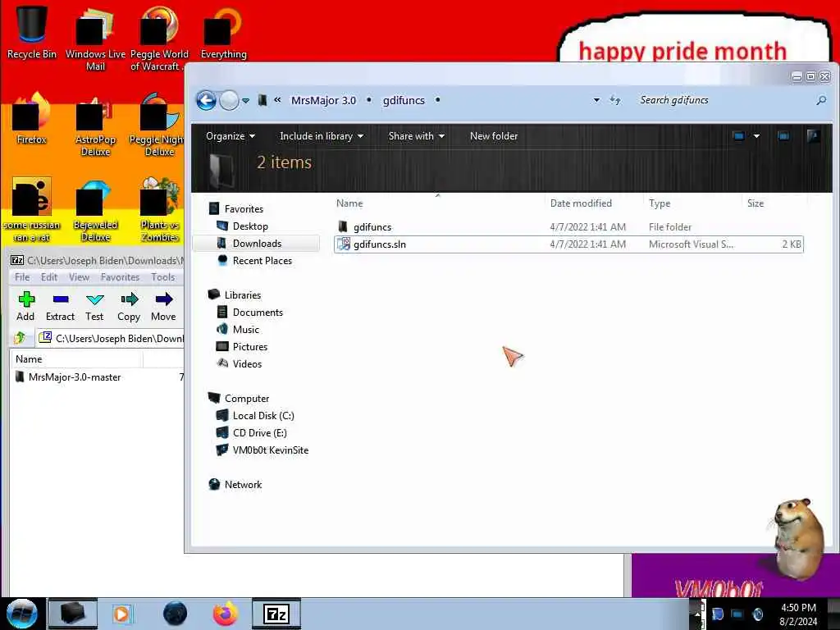Select Computer in the navigation pane
This screenshot has height=630, width=840.
click(x=246, y=399)
